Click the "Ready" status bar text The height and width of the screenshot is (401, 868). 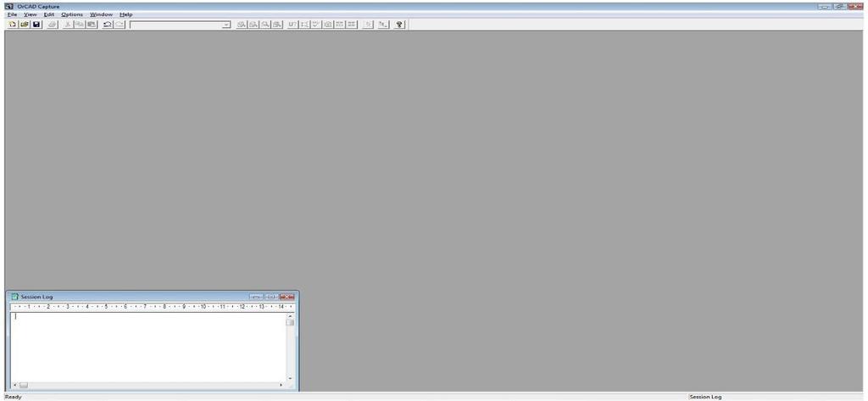tap(14, 397)
